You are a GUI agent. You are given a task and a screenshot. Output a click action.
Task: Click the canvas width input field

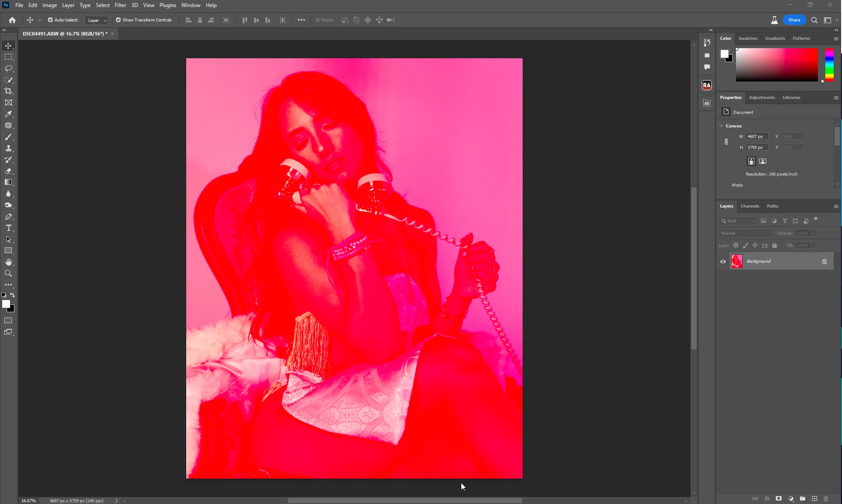tap(757, 137)
